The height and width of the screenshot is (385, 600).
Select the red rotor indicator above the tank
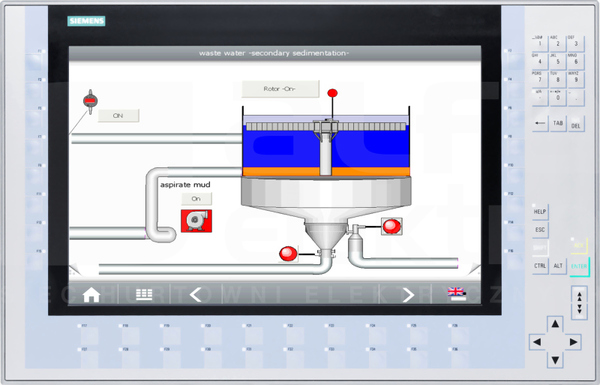click(x=333, y=93)
